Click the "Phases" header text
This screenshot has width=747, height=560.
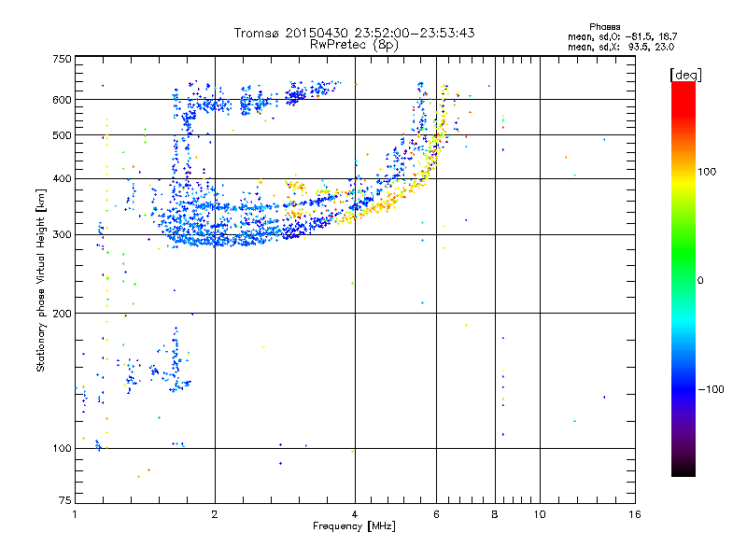(604, 27)
